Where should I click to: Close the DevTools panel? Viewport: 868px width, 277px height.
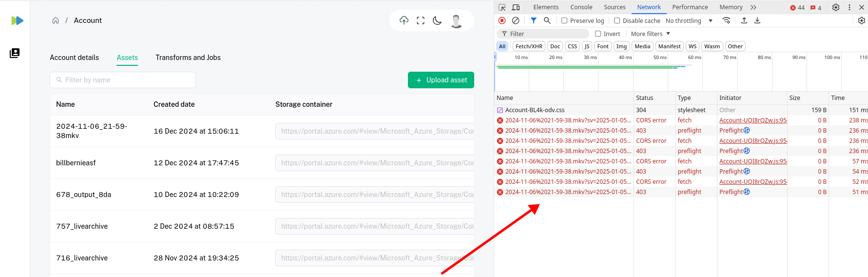click(x=862, y=7)
